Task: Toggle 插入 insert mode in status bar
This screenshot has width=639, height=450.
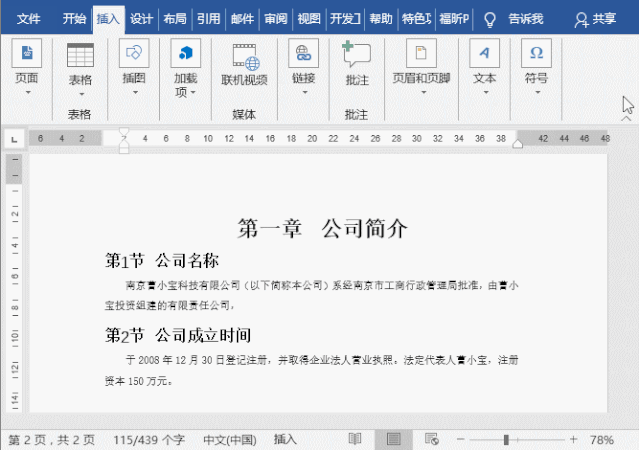Action: (285, 439)
